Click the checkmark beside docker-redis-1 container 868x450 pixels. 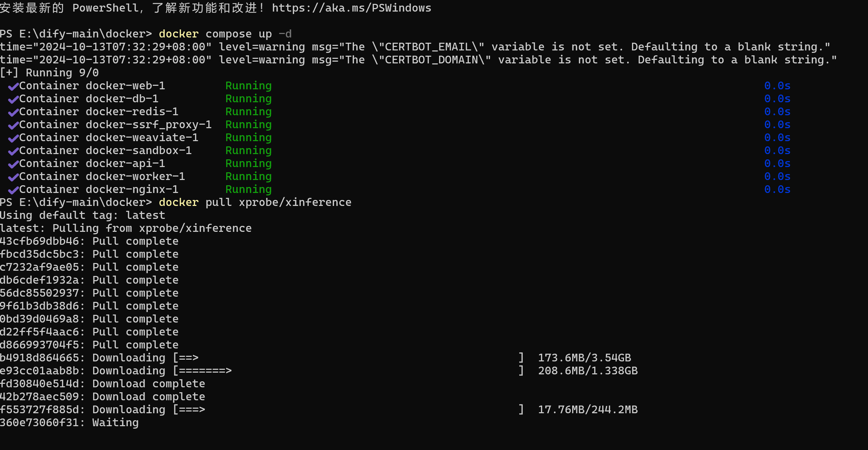tap(13, 112)
